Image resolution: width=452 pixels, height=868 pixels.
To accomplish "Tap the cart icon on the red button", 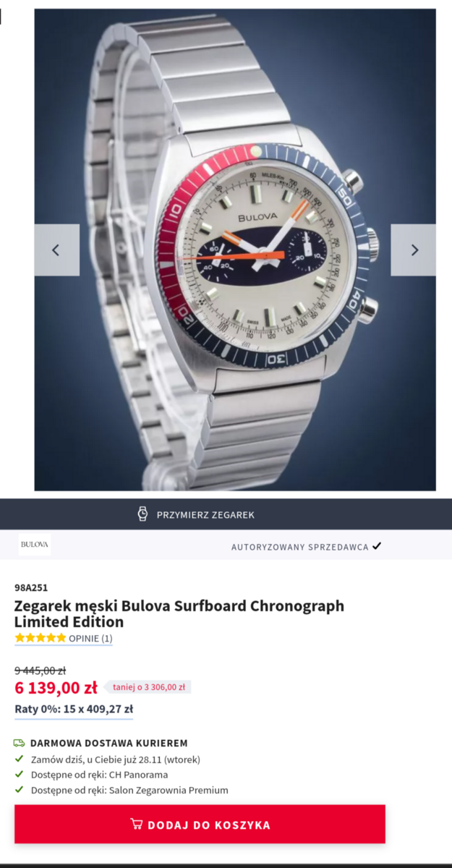I will point(137,824).
